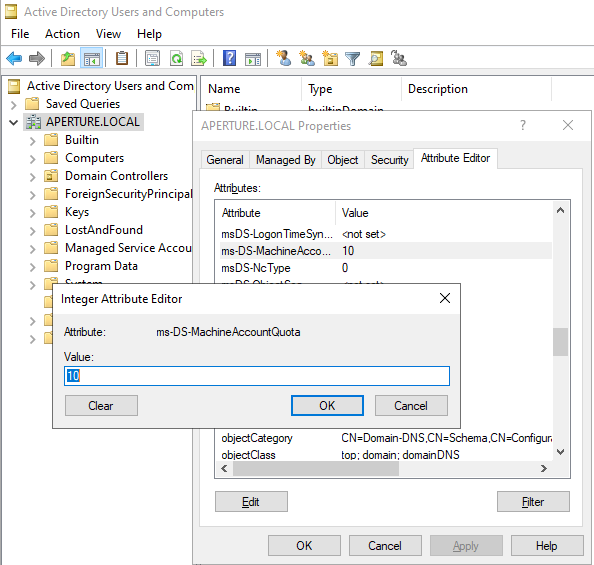
Task: Click Help button in Properties dialog
Action: (547, 546)
